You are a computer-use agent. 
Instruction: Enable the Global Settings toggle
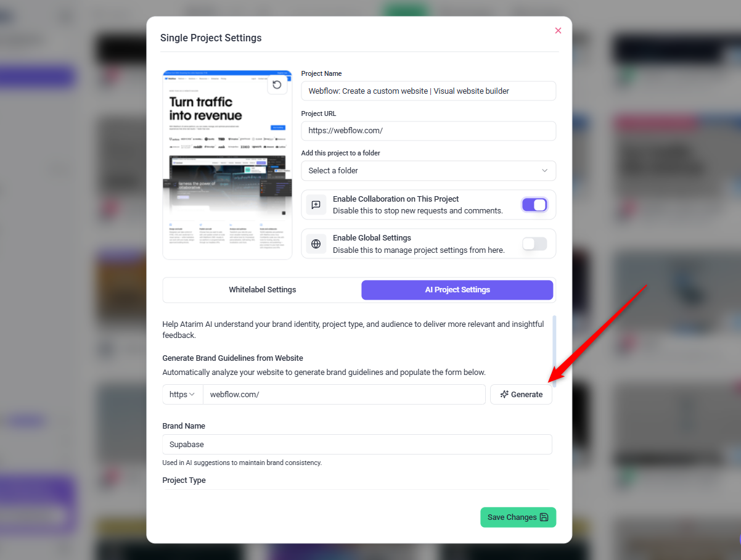coord(534,244)
